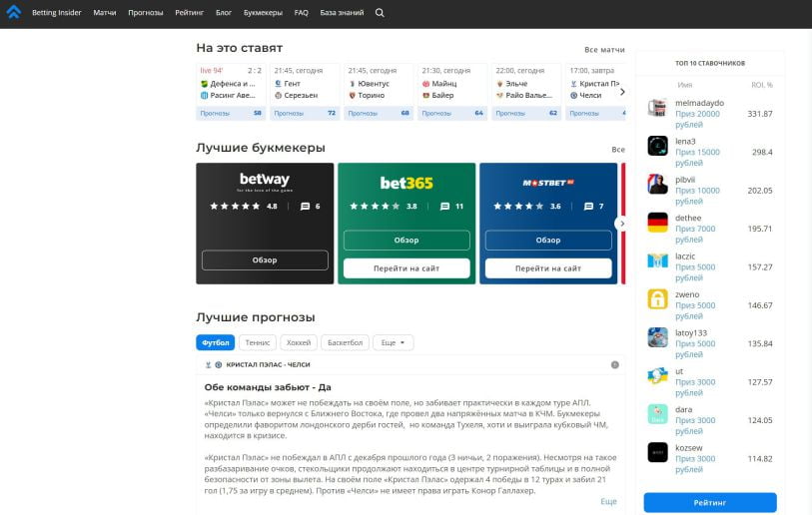The height and width of the screenshot is (515, 812).
Task: Open dethee German flag avatar
Action: pos(657,223)
